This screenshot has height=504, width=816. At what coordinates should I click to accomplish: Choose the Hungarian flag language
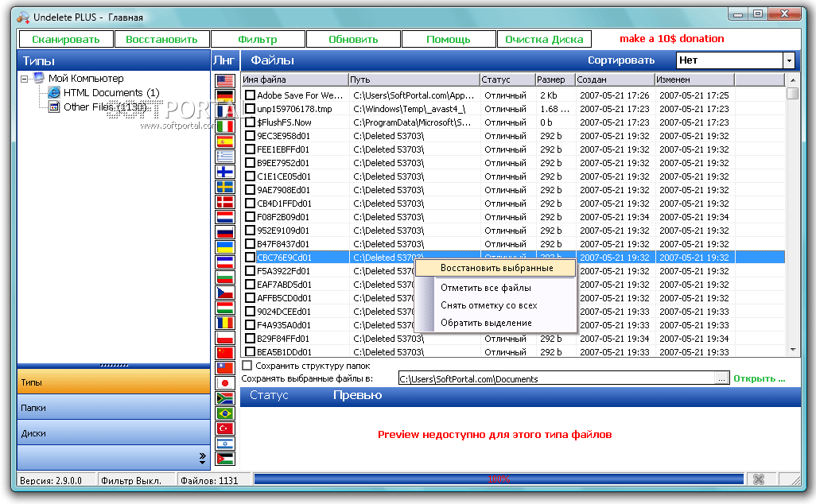coord(225,308)
